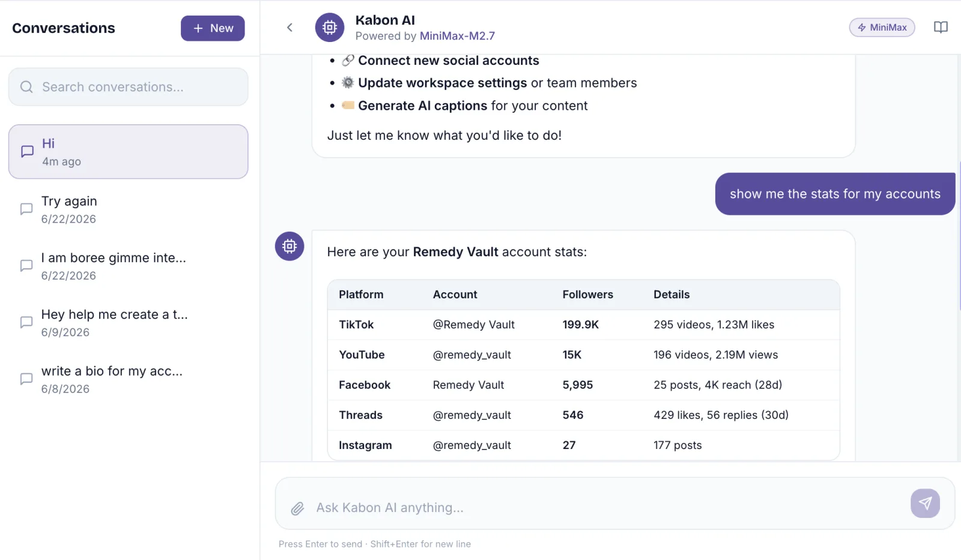Screen dimensions: 961x560
Task: Open the book icon in header
Action: [x=941, y=28]
